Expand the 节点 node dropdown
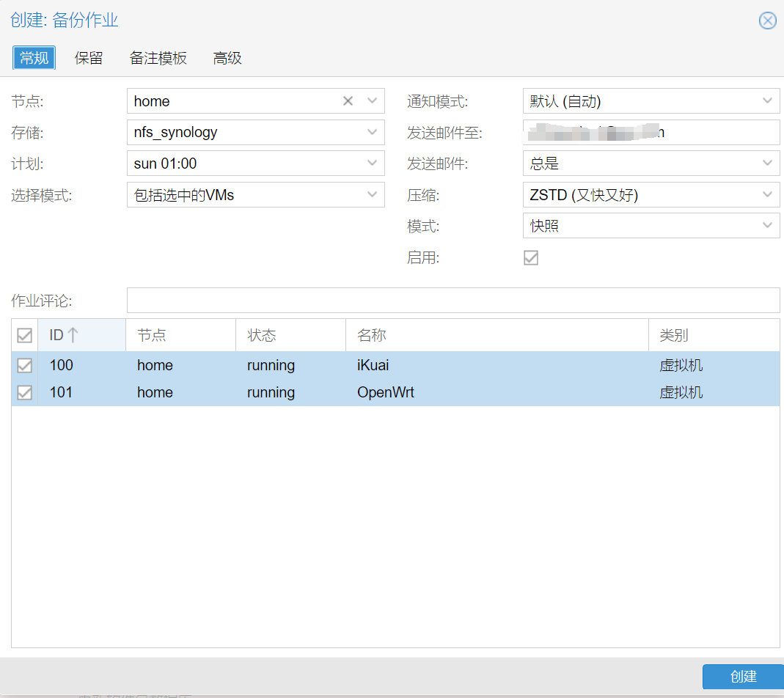This screenshot has height=698, width=784. [372, 101]
